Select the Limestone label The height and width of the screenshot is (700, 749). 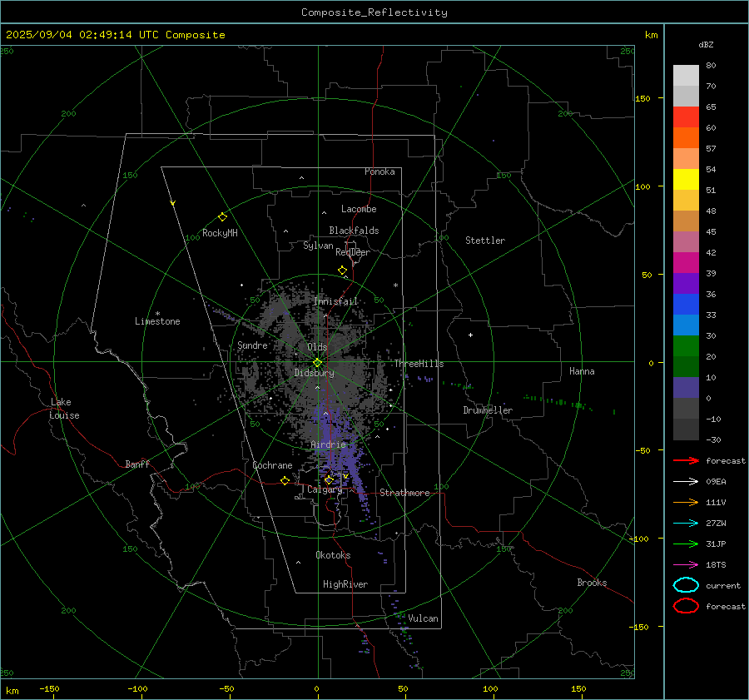click(157, 321)
